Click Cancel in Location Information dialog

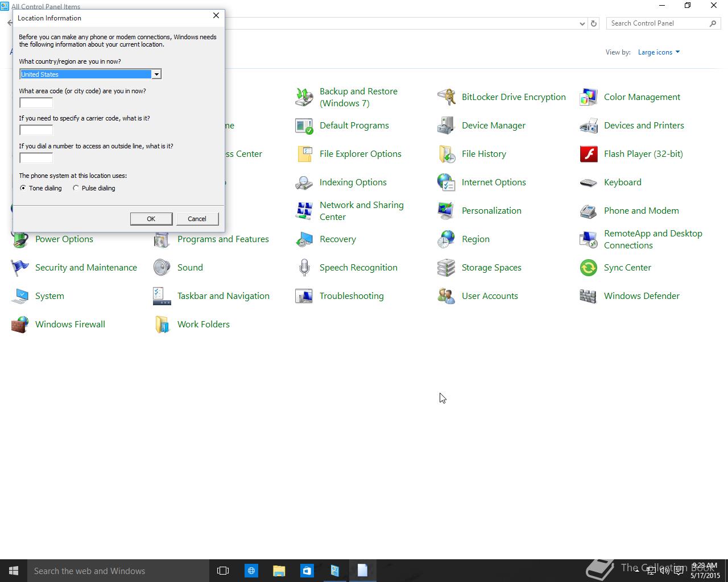pyautogui.click(x=197, y=219)
